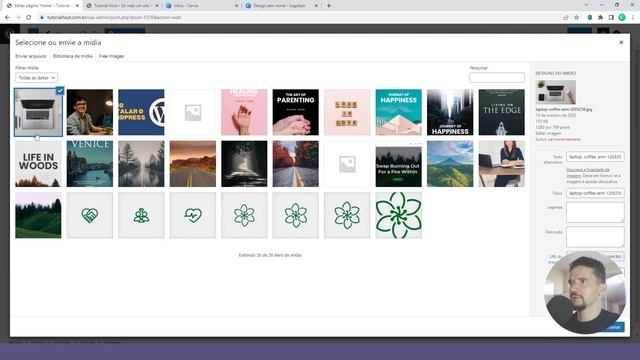The height and width of the screenshot is (360, 640).
Task: Select the foggy forest lake photo
Action: 141,164
